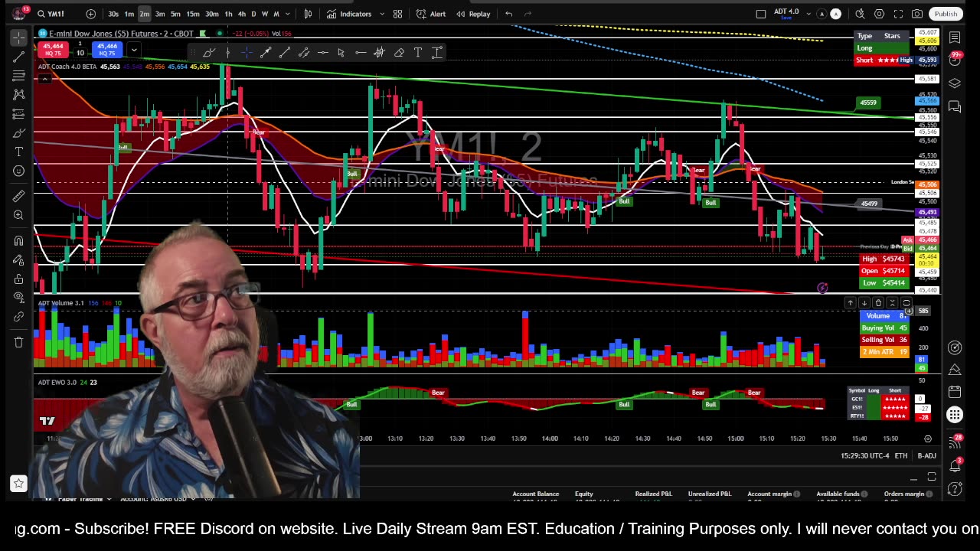The width and height of the screenshot is (980, 551).
Task: Expand the timeframe list dropdown arrow
Action: (287, 14)
